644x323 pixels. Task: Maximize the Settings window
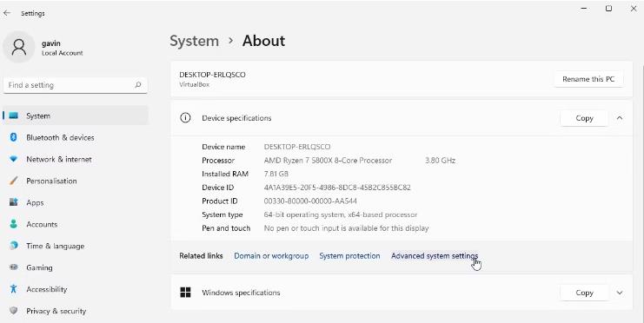608,8
